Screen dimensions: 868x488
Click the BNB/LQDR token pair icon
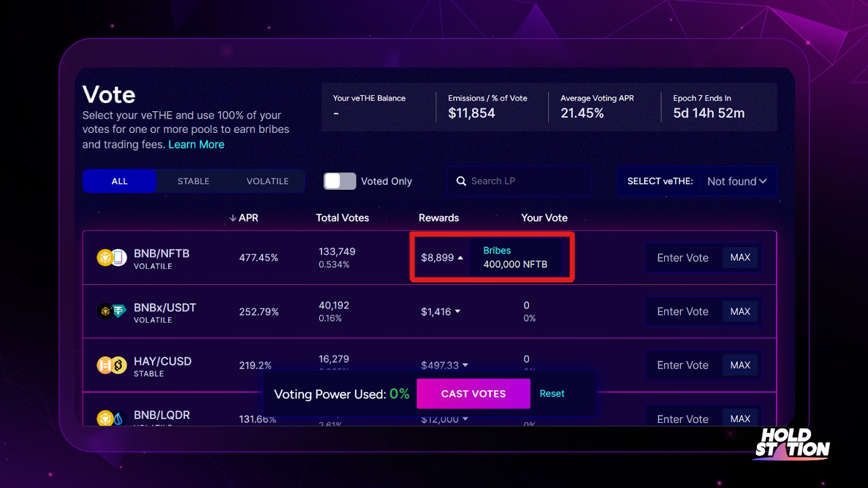[112, 418]
